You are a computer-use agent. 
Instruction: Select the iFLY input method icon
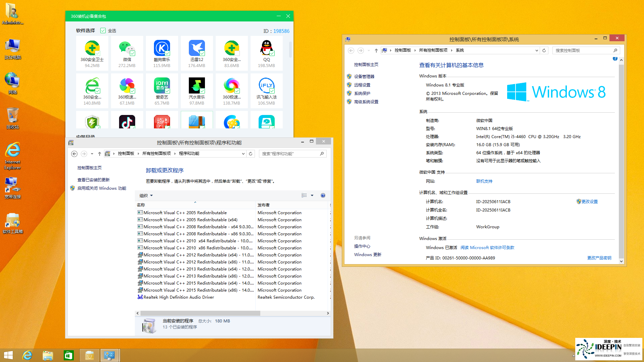tap(266, 85)
